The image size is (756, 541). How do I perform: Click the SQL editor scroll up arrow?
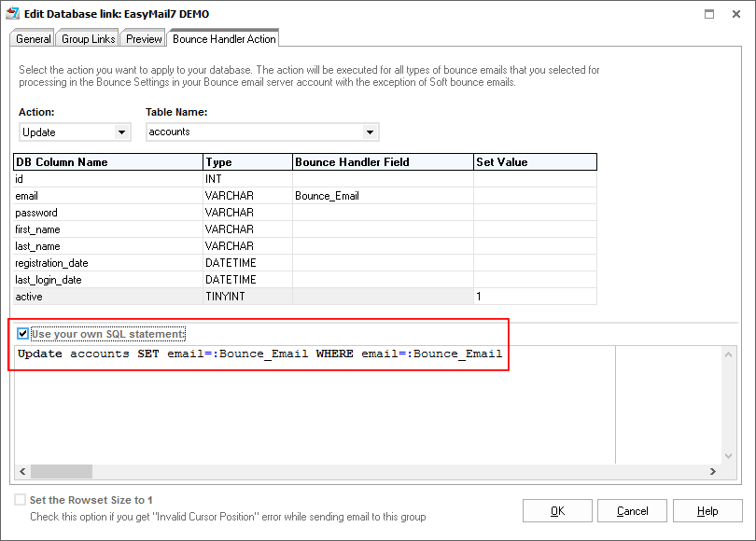729,354
